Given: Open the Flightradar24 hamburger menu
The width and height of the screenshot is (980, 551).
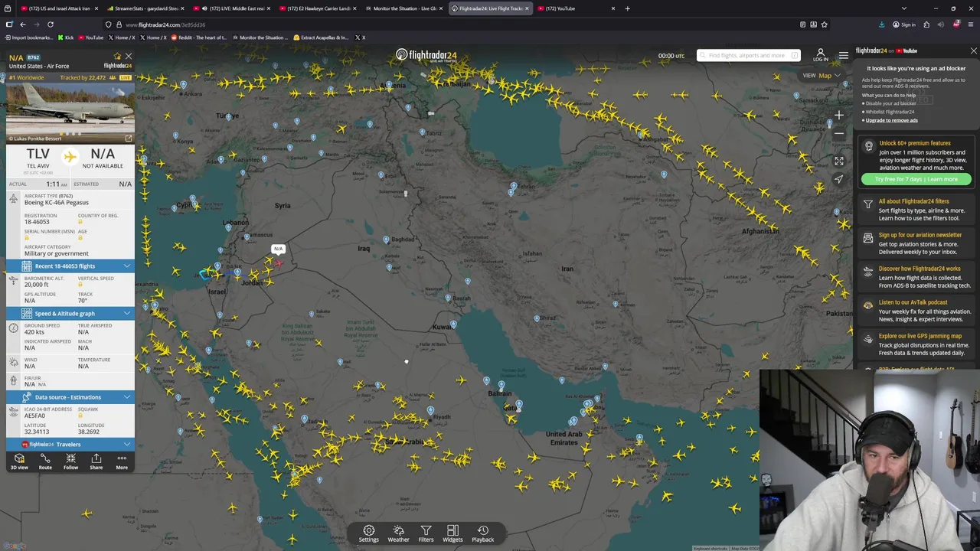Looking at the screenshot, I should pos(843,55).
